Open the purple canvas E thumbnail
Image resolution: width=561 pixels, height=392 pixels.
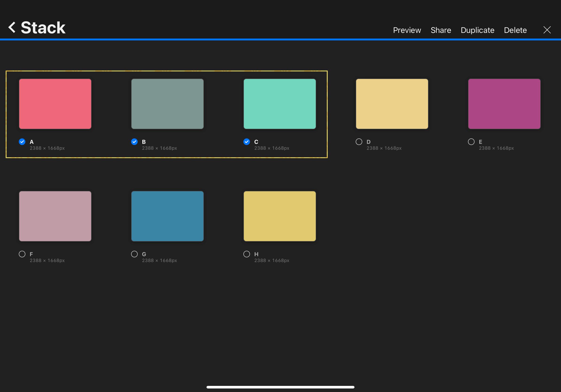point(504,104)
